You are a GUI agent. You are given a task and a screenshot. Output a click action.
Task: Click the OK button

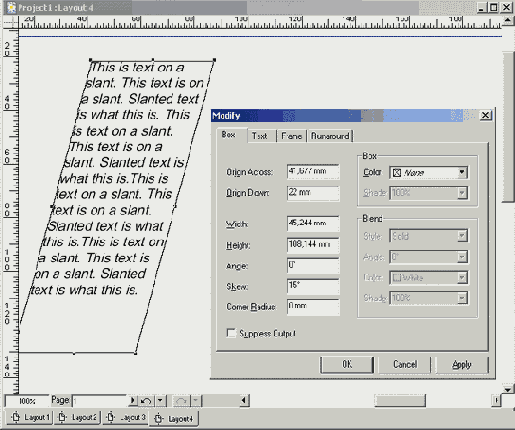click(x=347, y=364)
